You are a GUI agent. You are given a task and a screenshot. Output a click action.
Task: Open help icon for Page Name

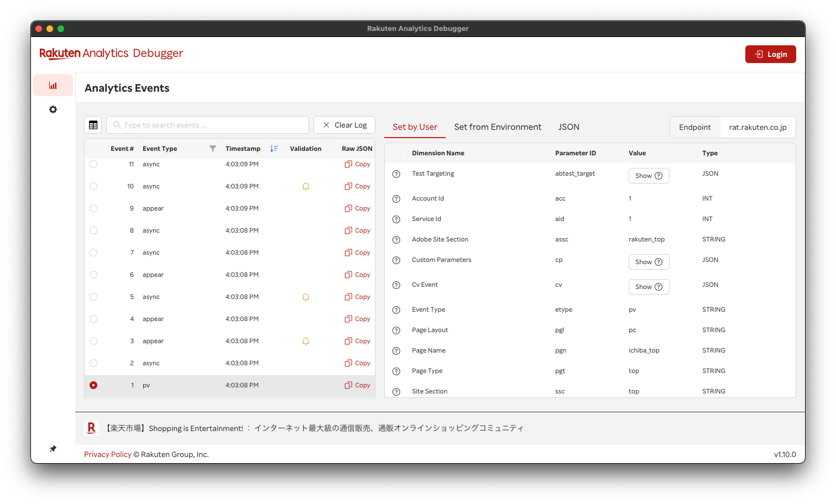396,351
